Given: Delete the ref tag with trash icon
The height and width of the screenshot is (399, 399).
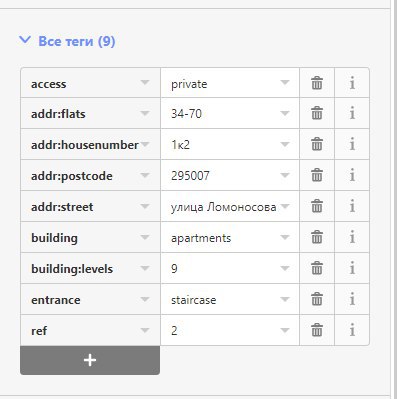Looking at the screenshot, I should (317, 330).
